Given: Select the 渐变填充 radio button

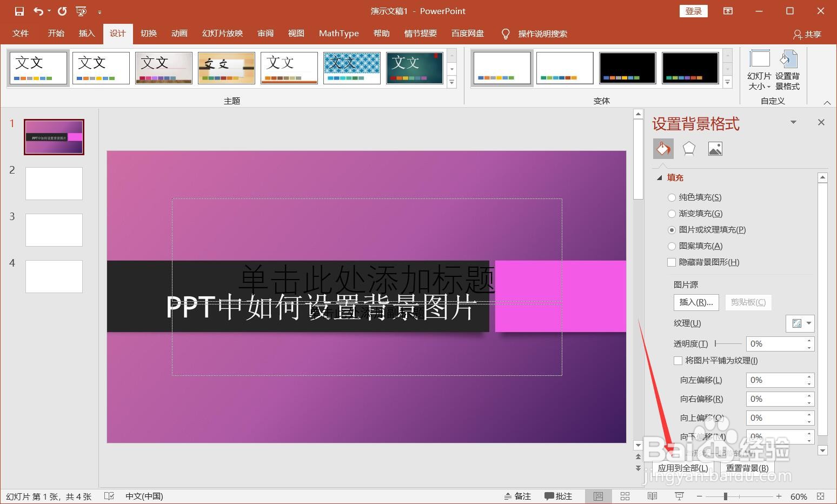Looking at the screenshot, I should (671, 213).
